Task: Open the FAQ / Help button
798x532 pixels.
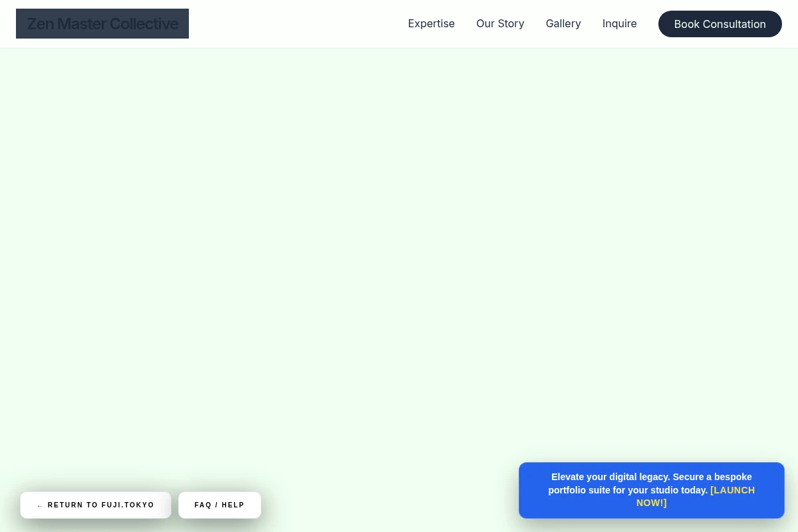Action: [219, 505]
